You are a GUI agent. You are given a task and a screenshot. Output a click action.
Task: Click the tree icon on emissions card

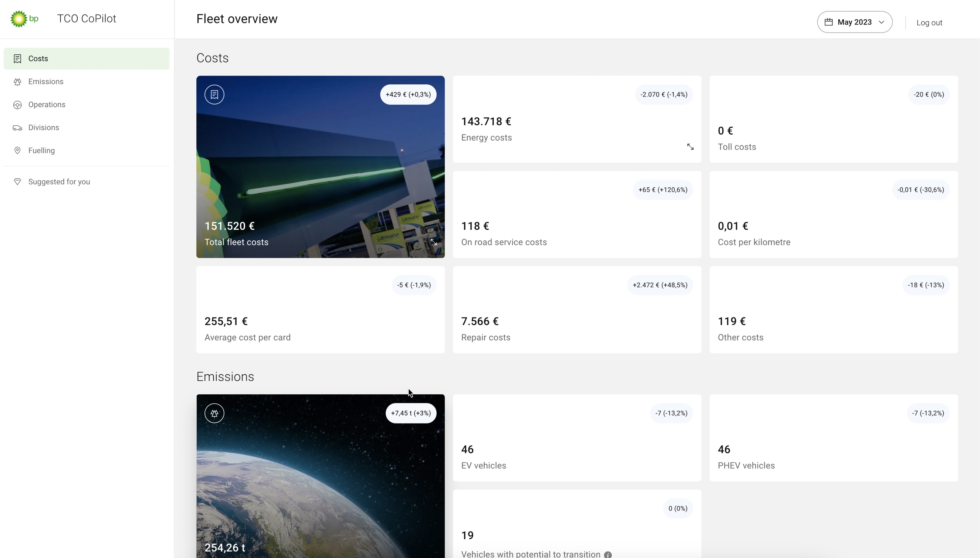click(215, 413)
